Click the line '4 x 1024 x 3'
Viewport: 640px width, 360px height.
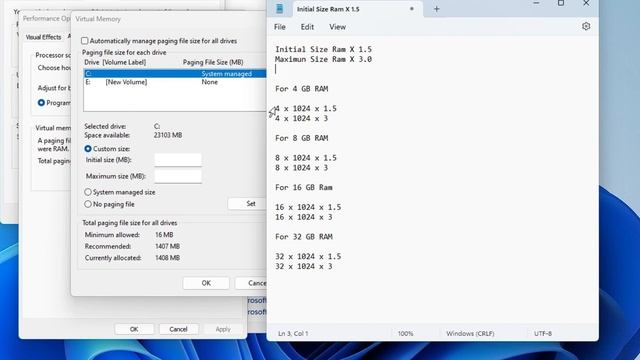302,118
